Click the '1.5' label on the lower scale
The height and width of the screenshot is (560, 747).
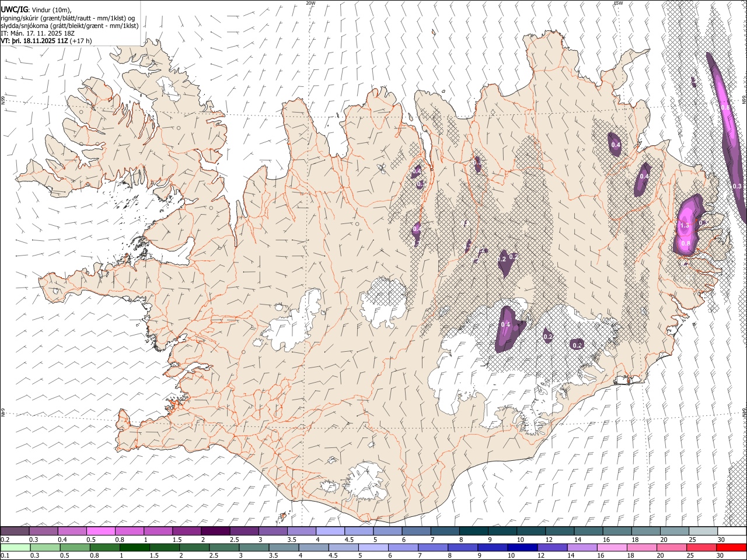tap(154, 555)
